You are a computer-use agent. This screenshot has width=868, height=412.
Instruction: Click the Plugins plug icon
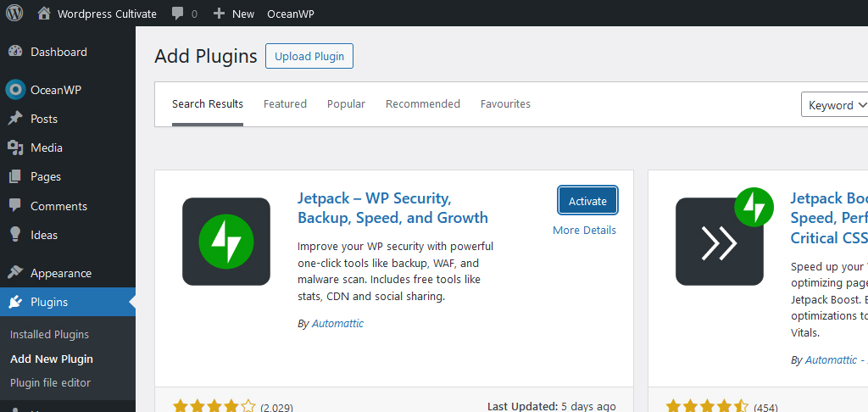[x=15, y=302]
